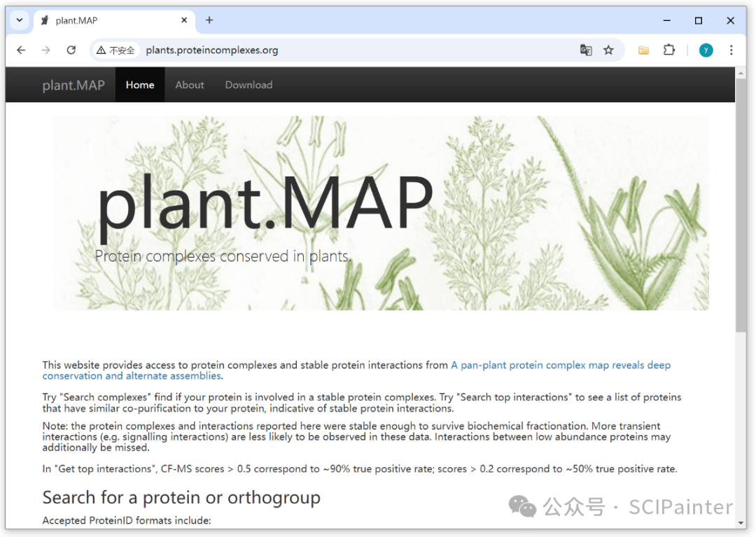Screen dimensions: 756x537
Task: Click the plant.MAP favicon on the tab
Action: click(43, 20)
